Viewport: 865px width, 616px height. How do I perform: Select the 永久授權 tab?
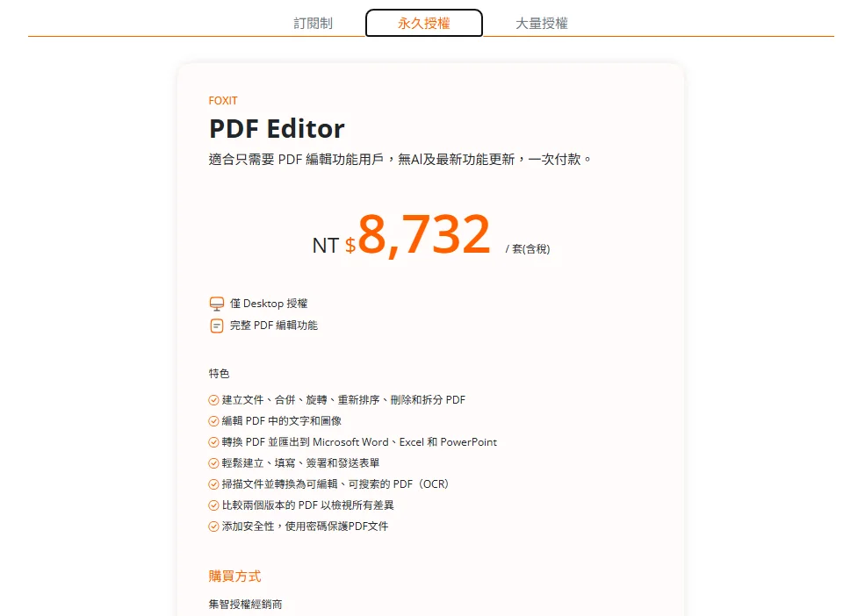(423, 23)
